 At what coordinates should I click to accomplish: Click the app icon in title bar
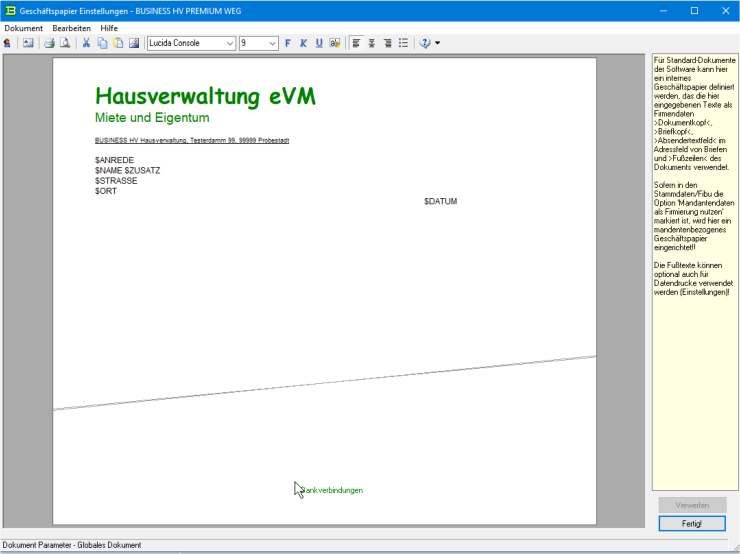pos(10,10)
